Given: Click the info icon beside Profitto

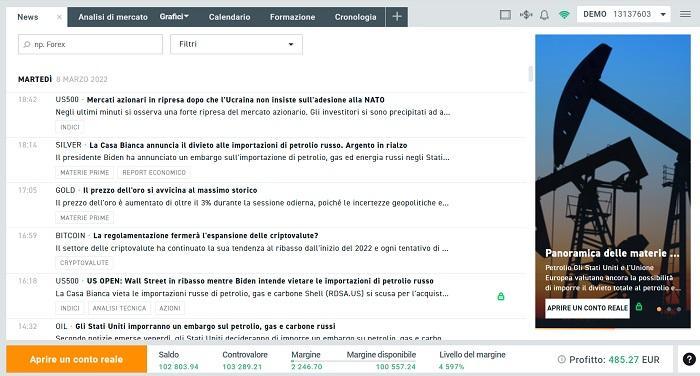Looking at the screenshot, I should [562, 359].
